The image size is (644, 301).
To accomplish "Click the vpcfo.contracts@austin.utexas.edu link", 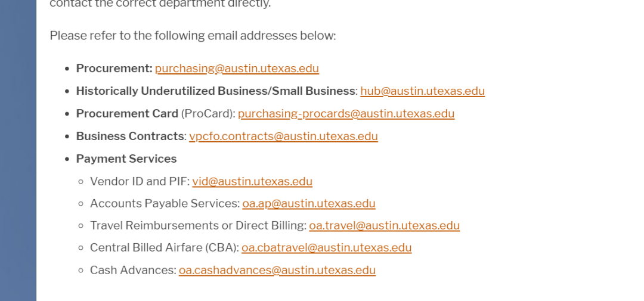I will tap(283, 136).
